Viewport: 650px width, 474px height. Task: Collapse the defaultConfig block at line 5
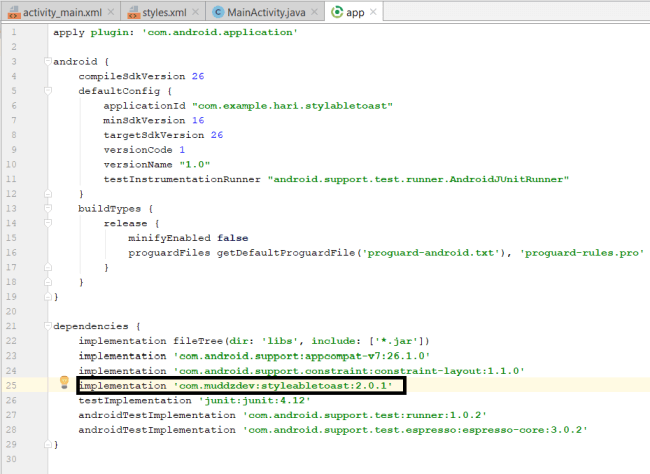point(48,91)
